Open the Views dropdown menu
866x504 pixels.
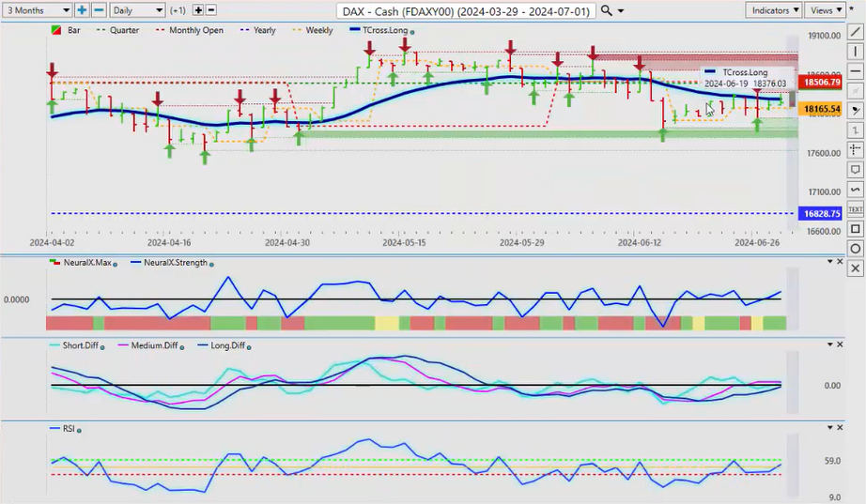(825, 10)
